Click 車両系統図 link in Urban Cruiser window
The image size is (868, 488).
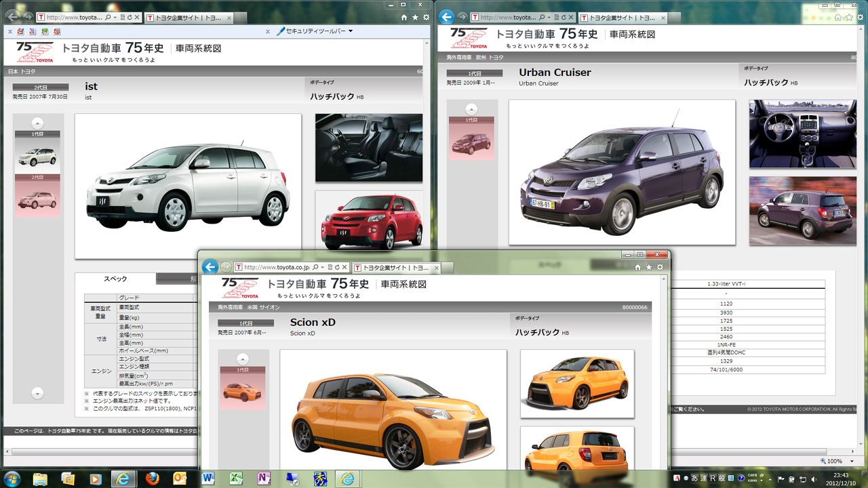pyautogui.click(x=632, y=34)
